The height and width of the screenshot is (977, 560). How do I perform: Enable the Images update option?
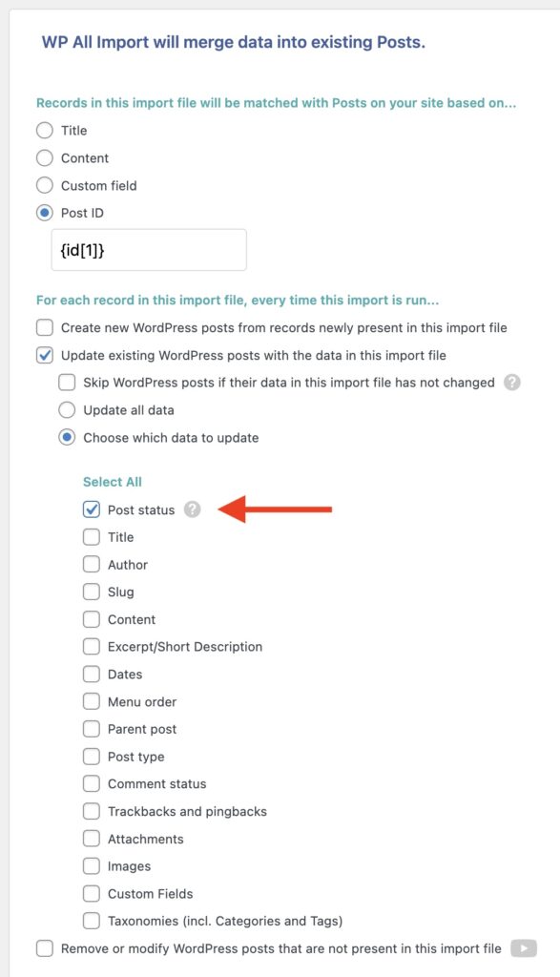coord(92,866)
